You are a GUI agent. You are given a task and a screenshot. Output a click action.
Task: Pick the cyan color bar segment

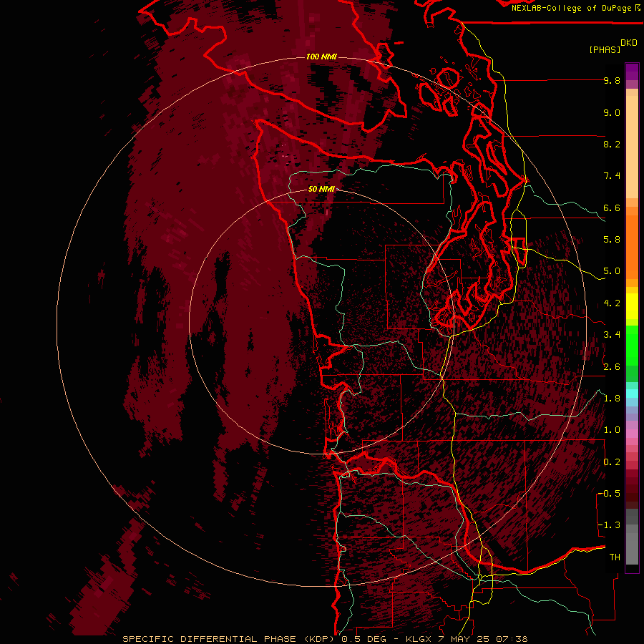coord(632,393)
